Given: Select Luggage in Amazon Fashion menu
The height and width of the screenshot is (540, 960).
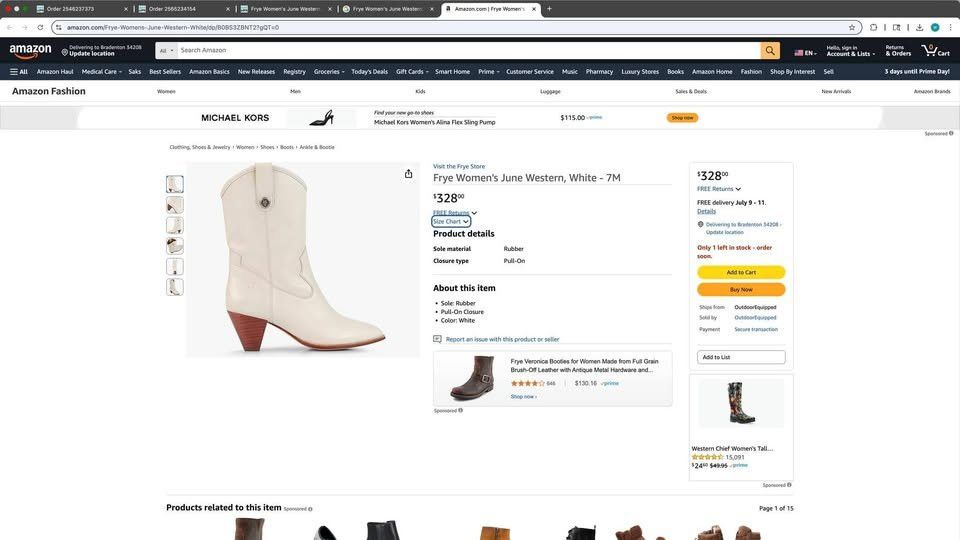Looking at the screenshot, I should click(550, 91).
